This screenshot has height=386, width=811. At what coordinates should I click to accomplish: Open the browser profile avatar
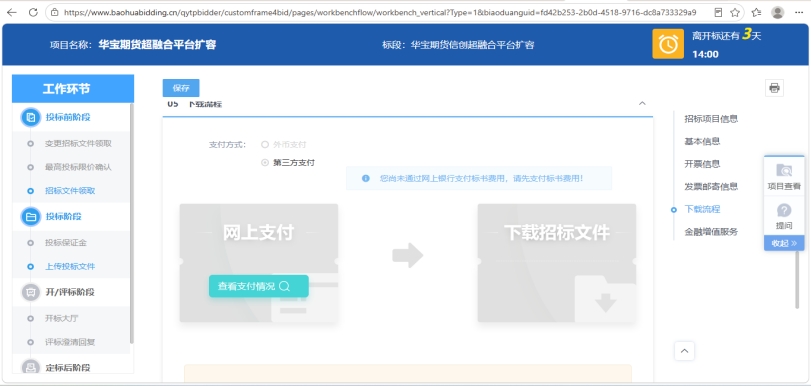(x=777, y=12)
